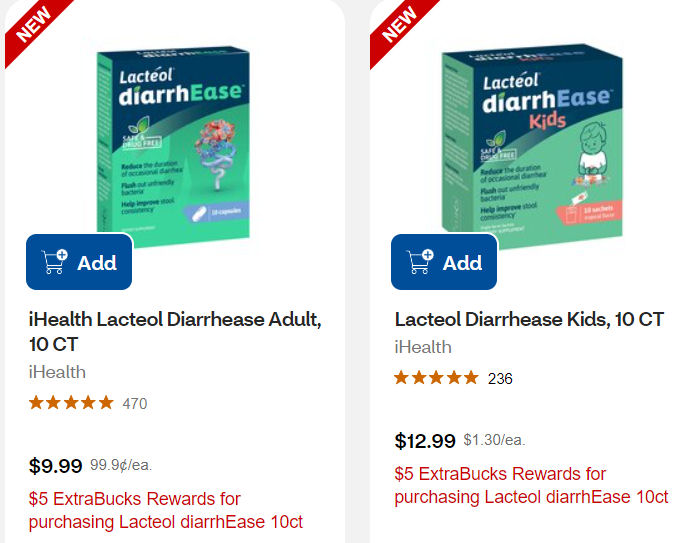Open the Lacteol Diarrhease Kids title link
Viewport: 697px width, 543px height.
(x=529, y=320)
